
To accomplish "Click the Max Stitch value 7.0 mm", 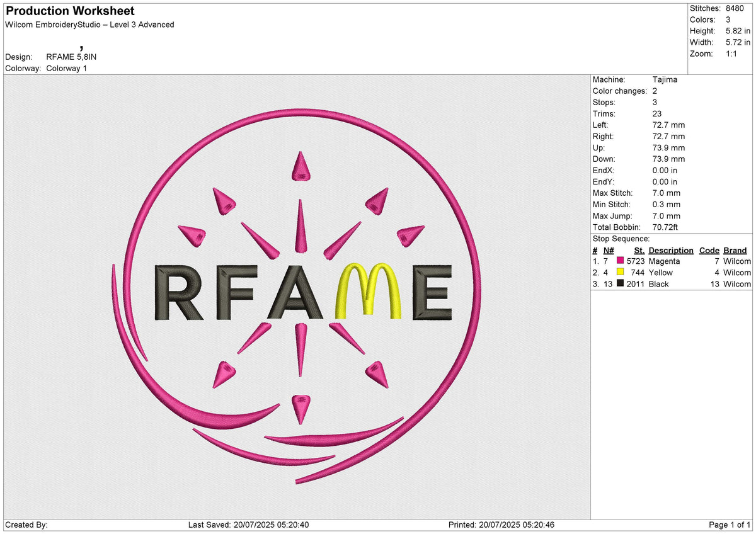I will pos(667,193).
